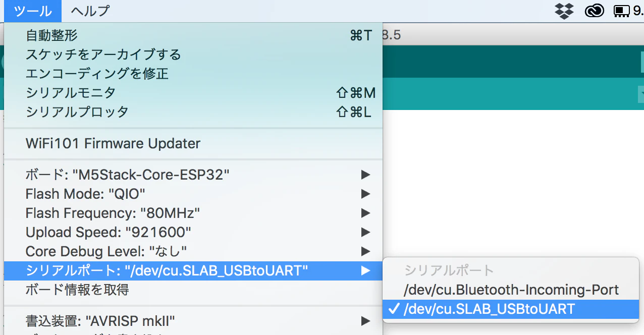The height and width of the screenshot is (335, 644).
Task: Open Adobe Creative Cloud from the menu bar
Action: click(x=594, y=11)
